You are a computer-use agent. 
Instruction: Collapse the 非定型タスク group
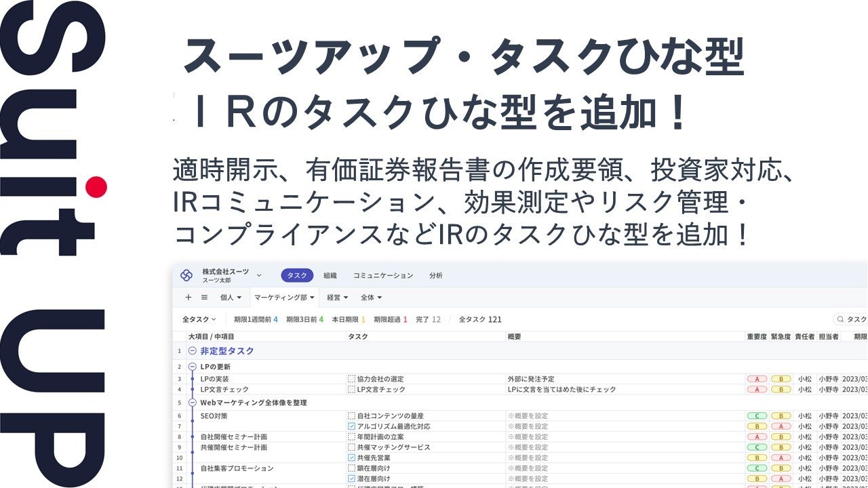tap(193, 351)
